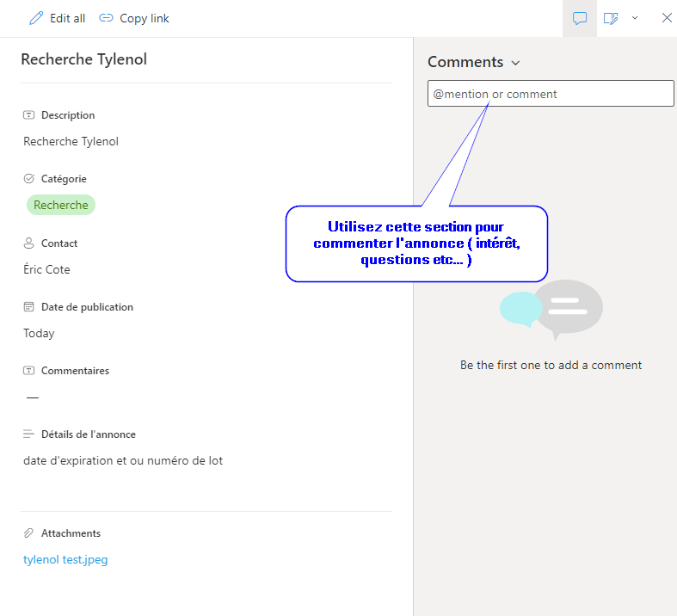Click the Détails de l'annonce label
Screen dimensions: 677x616
[89, 434]
